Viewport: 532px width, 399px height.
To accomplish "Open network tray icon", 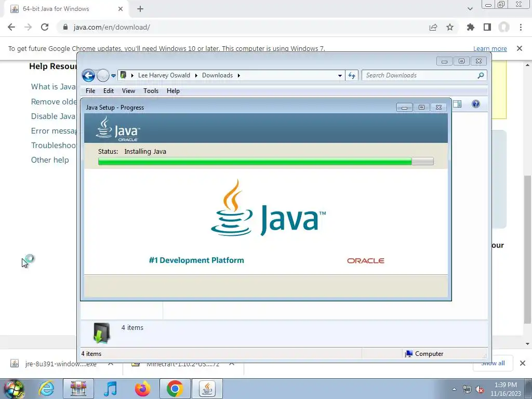I will (467, 390).
